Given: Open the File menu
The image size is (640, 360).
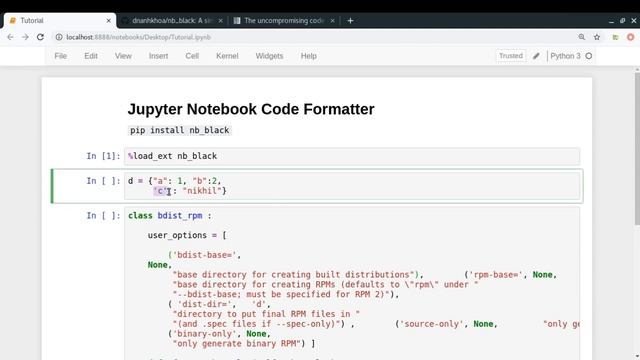Looking at the screenshot, I should point(60,56).
